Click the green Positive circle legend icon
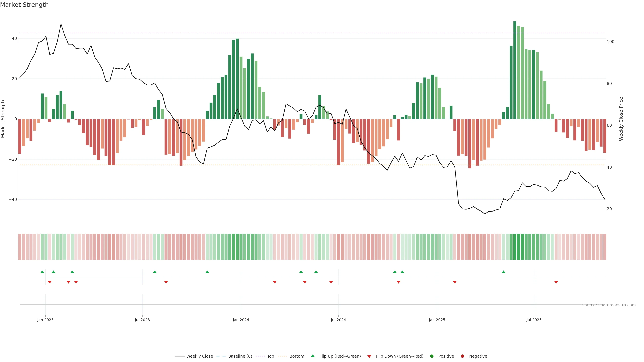 (x=432, y=356)
